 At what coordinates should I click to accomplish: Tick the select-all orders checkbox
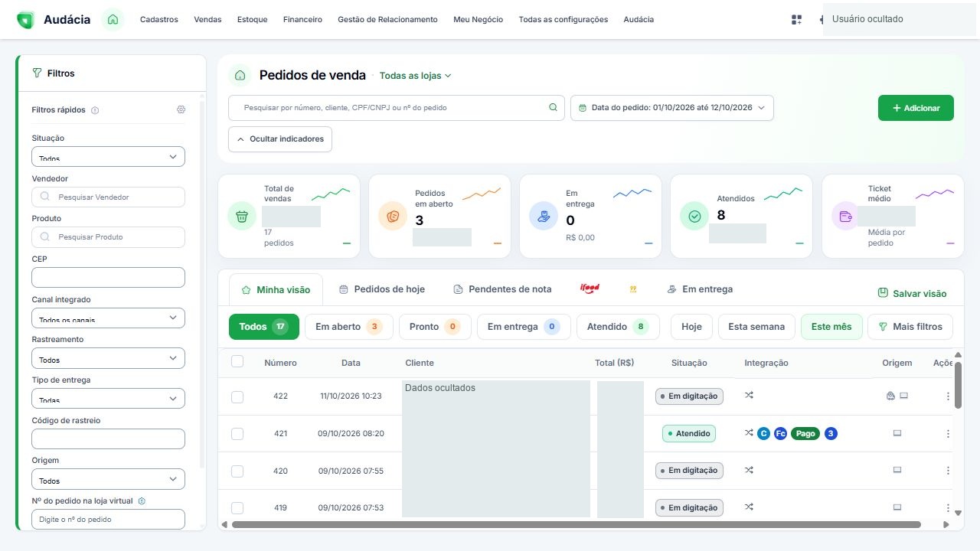tap(237, 362)
